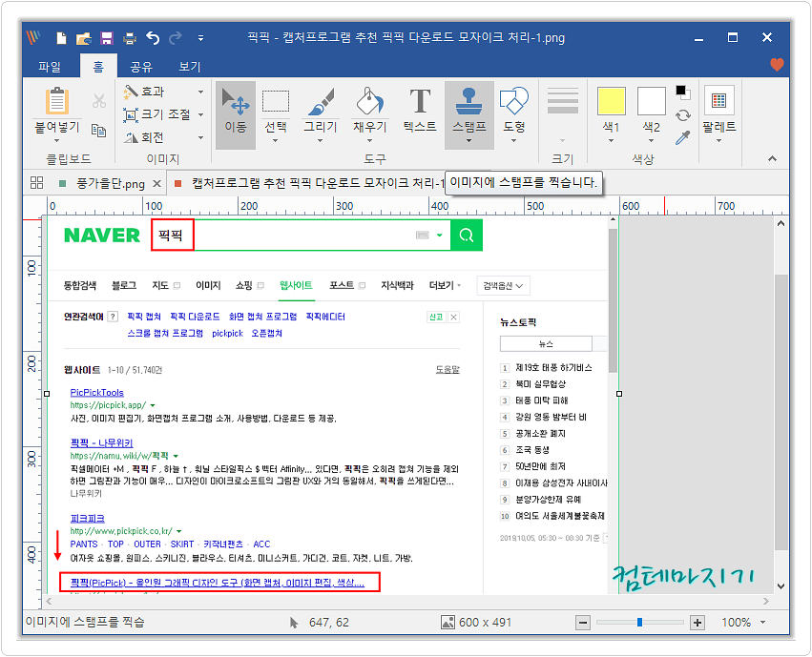Select the 그리기 drawing brush tool
Screen dimensions: 812x657
coord(321,114)
